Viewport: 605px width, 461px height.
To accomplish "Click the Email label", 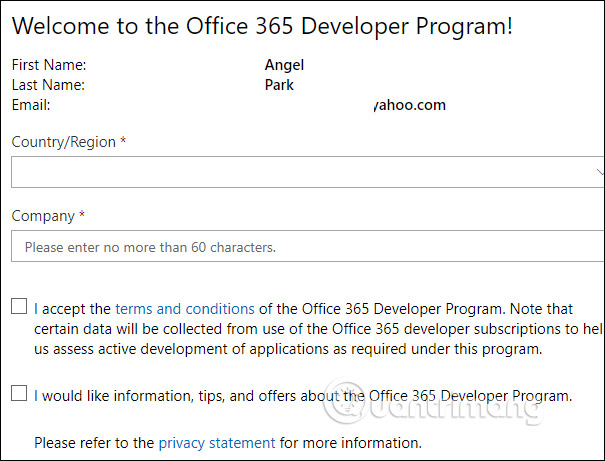I will (x=31, y=105).
